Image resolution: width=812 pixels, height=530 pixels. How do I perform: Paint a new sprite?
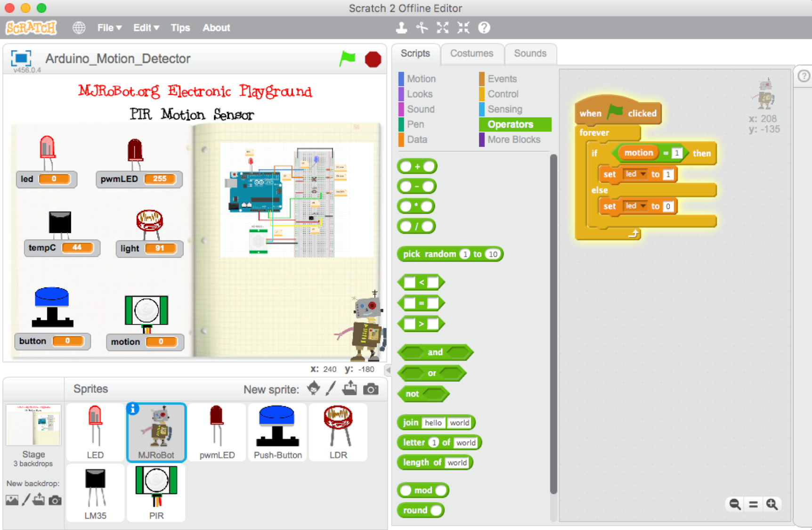coord(331,389)
